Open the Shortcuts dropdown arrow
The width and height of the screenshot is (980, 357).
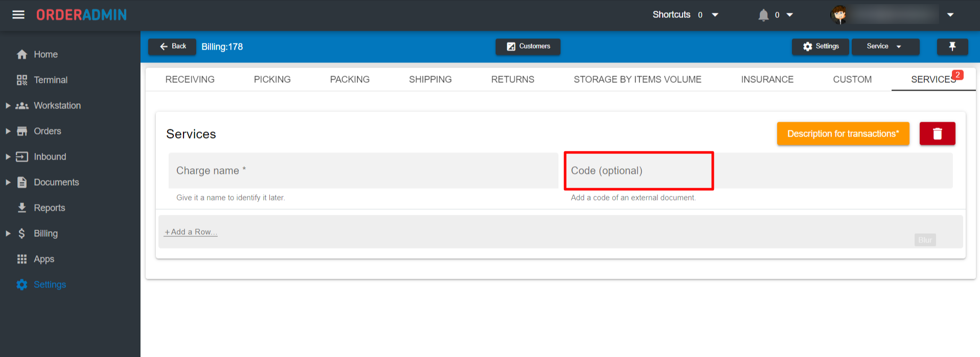(715, 15)
